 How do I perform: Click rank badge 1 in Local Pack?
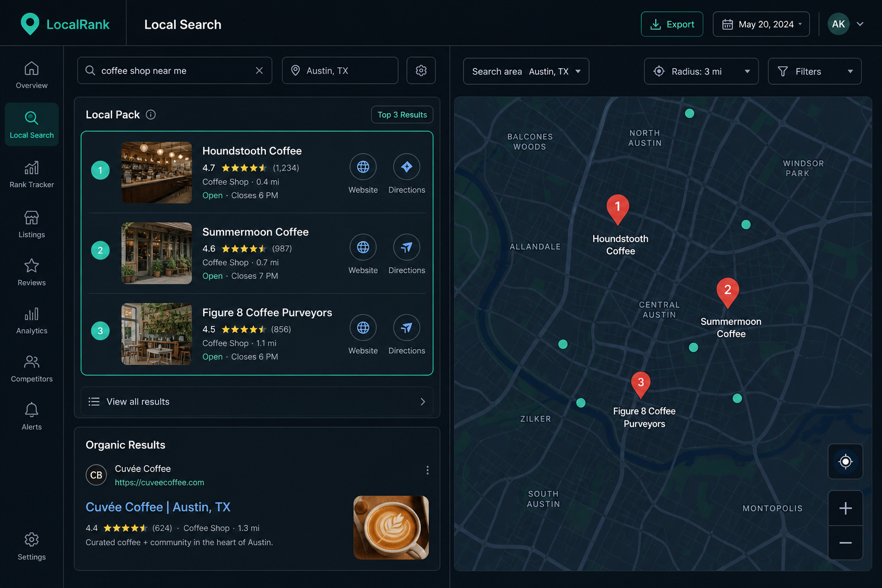[x=100, y=170]
